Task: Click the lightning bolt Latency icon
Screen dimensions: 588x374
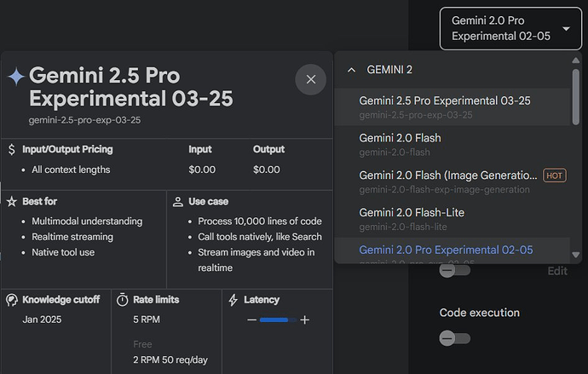Action: coord(233,300)
